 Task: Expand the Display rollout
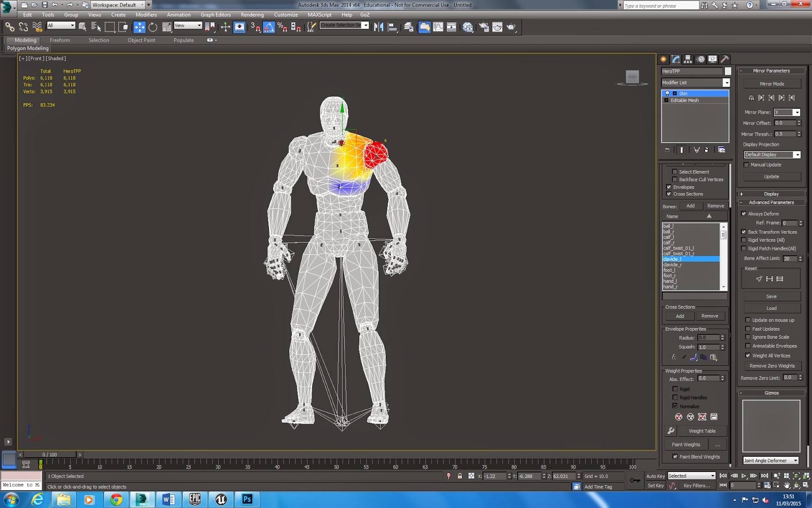click(771, 194)
